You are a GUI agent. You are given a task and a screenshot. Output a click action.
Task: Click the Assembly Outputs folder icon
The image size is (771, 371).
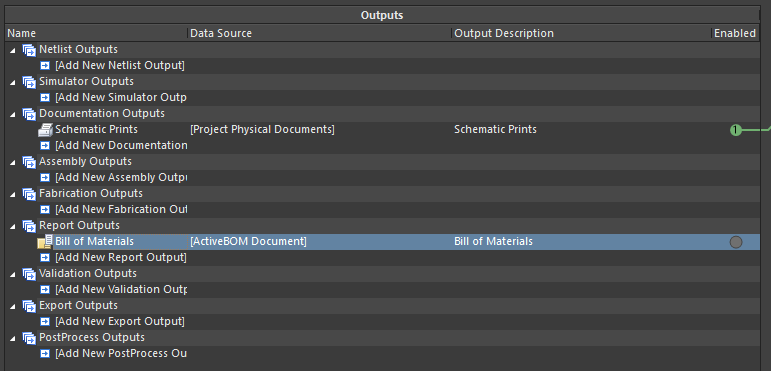point(29,162)
